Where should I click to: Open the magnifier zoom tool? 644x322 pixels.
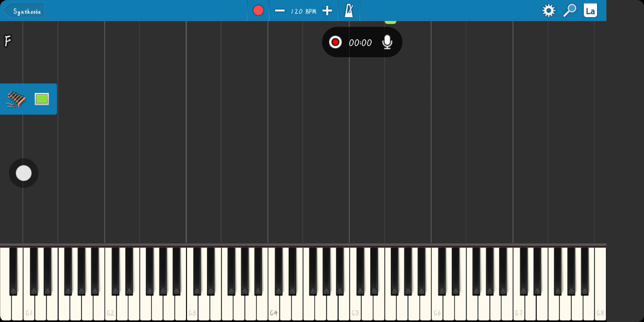[x=569, y=10]
